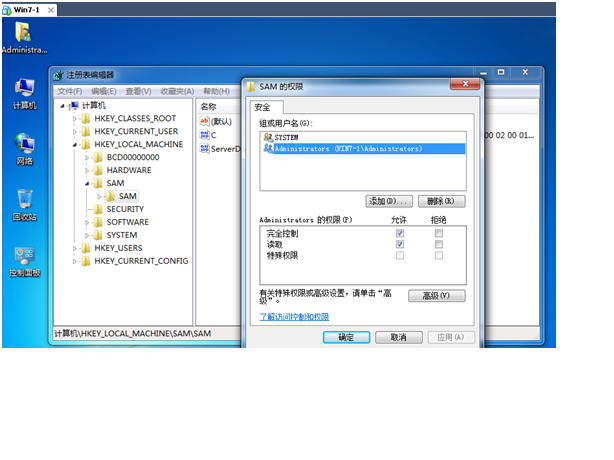Open advanced settings with 高级(V) button
614x460 pixels.
pos(437,296)
